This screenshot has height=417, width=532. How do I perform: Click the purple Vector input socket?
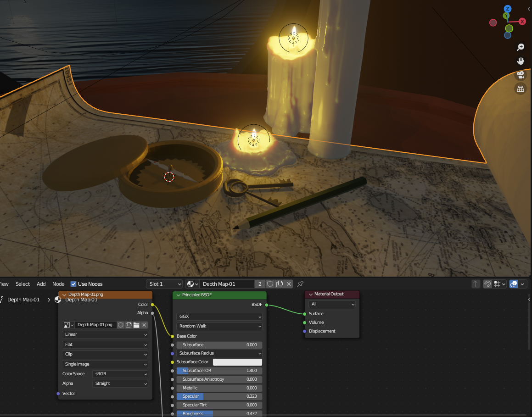(x=58, y=394)
